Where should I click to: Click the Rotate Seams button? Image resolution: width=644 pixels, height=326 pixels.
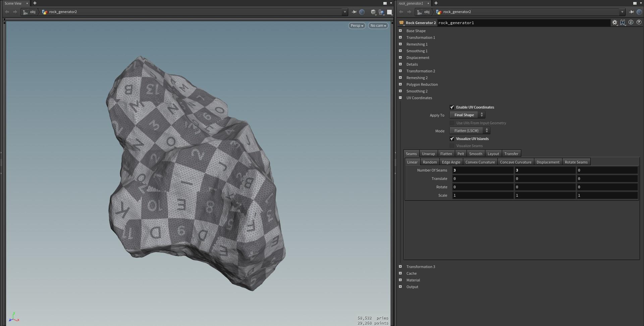tap(576, 162)
